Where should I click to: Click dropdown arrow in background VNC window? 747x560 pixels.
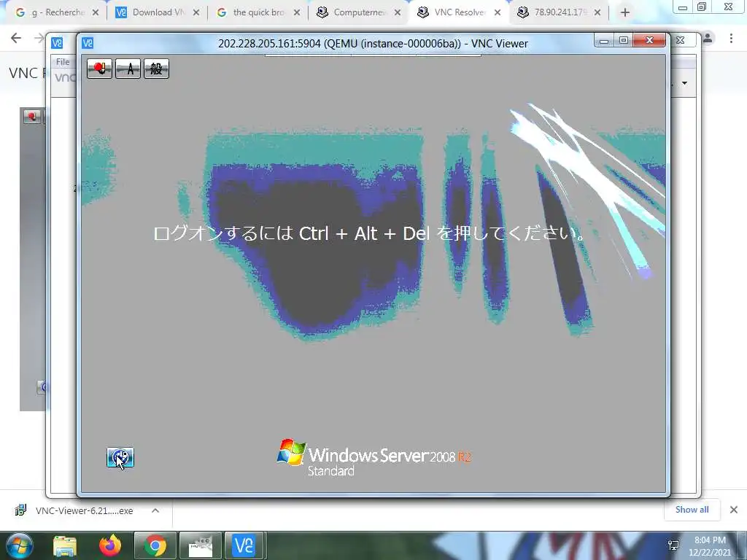pyautogui.click(x=684, y=83)
